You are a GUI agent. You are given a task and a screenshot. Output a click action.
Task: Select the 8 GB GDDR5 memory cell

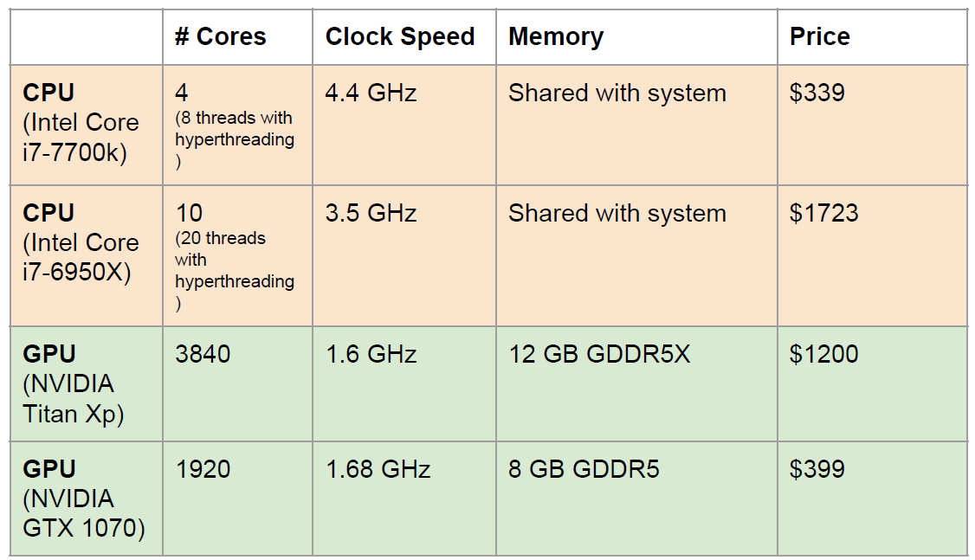click(584, 470)
